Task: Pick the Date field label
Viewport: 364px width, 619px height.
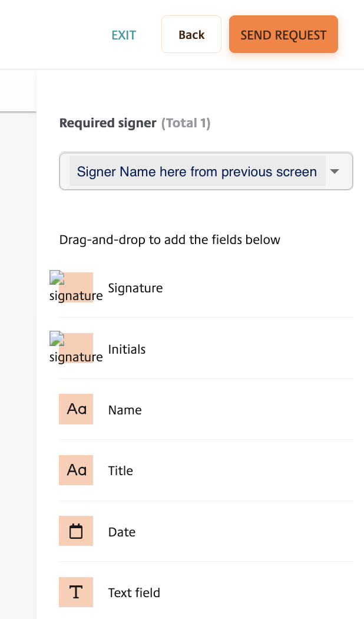Action: point(121,532)
